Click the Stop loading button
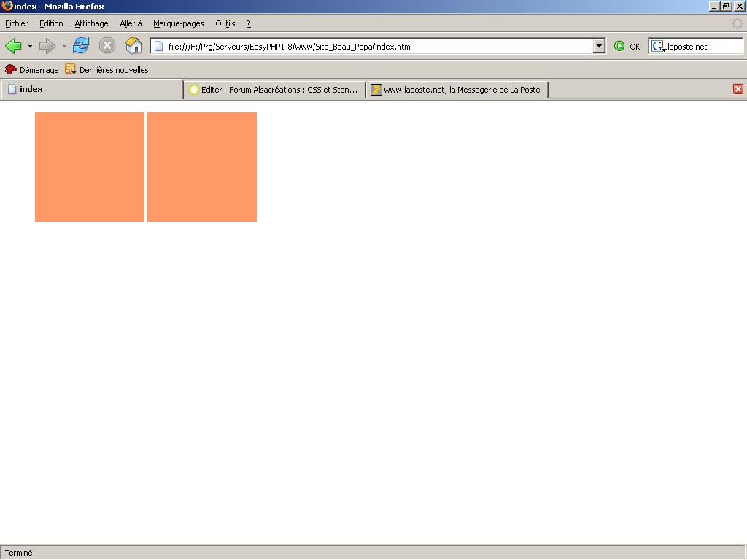The height and width of the screenshot is (560, 747). coord(107,47)
